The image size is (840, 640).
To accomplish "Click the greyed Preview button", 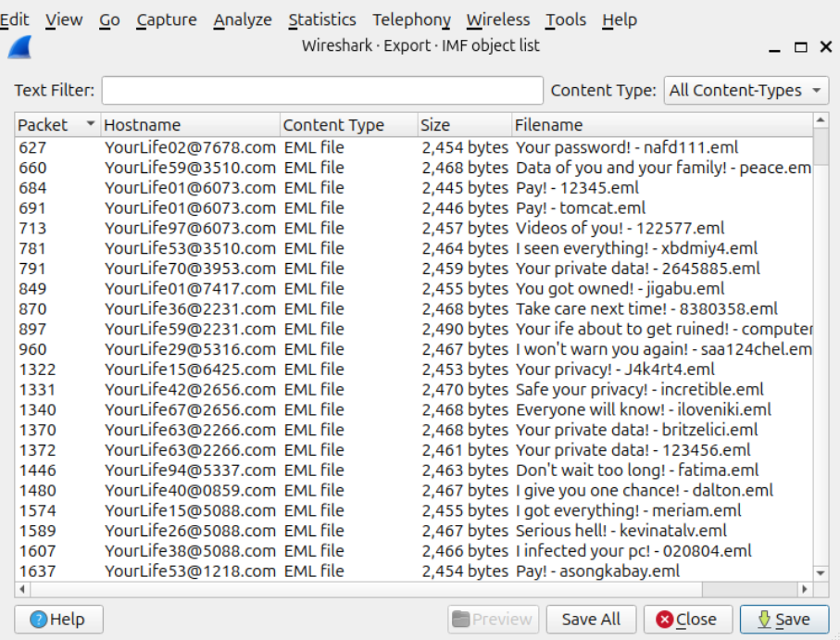I will (494, 620).
